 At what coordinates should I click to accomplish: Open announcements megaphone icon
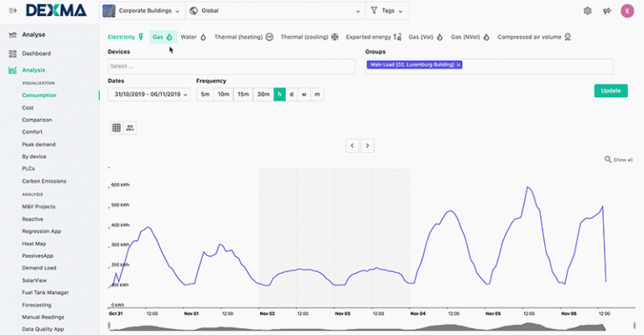pos(607,11)
